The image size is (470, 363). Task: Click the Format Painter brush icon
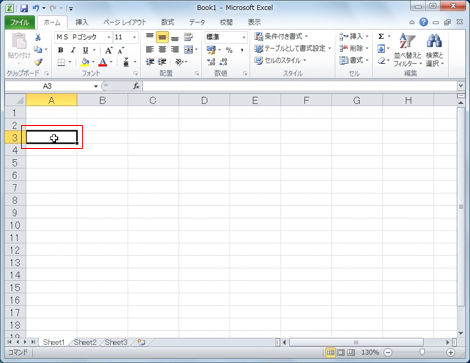(x=38, y=62)
